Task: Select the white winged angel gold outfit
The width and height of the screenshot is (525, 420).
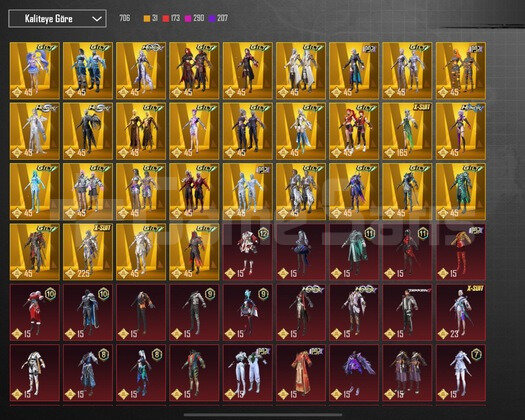Action: coord(34,131)
